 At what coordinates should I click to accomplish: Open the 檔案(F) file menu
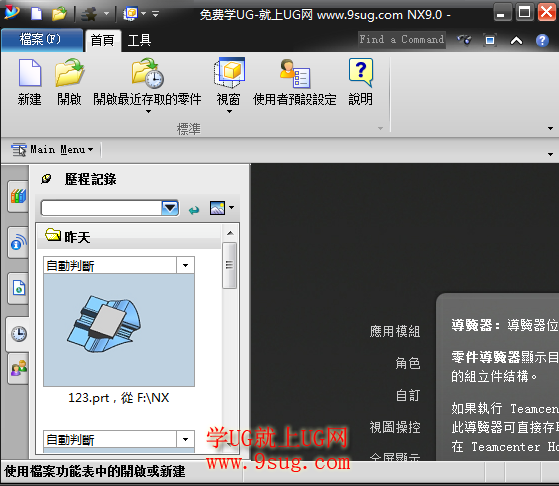coord(42,40)
